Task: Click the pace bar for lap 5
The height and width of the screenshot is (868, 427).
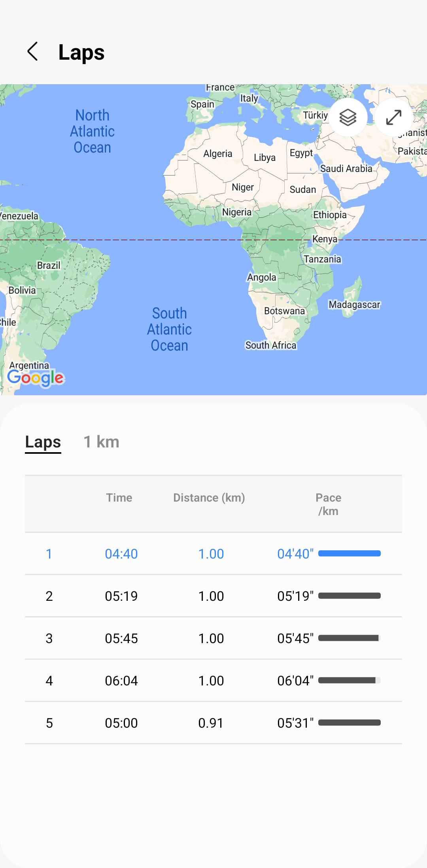Action: pos(350,723)
